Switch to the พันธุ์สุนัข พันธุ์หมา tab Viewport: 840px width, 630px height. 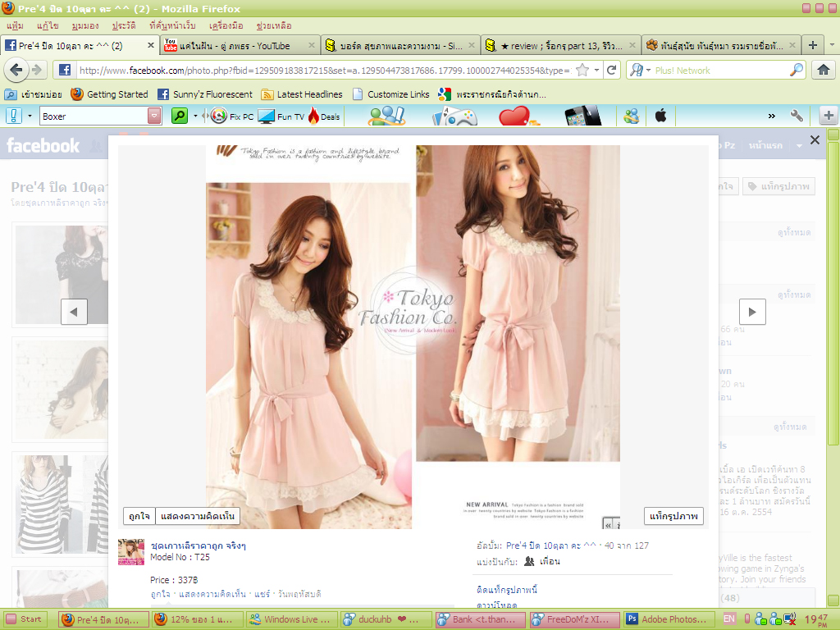pyautogui.click(x=721, y=46)
